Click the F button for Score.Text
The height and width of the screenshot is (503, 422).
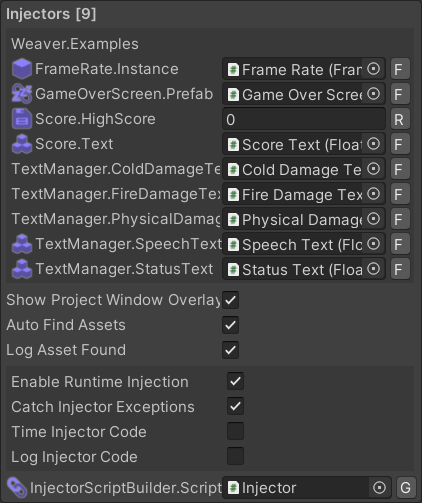400,144
